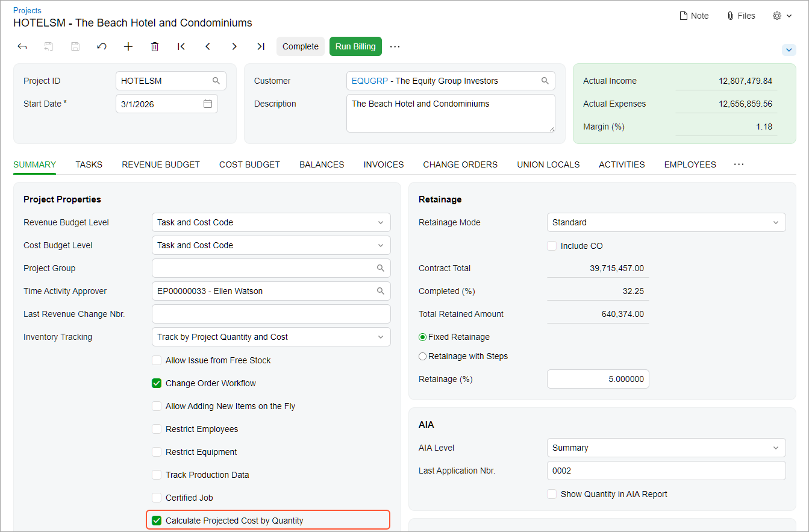This screenshot has width=809, height=532.
Task: Click the Delete trash icon
Action: coord(155,46)
